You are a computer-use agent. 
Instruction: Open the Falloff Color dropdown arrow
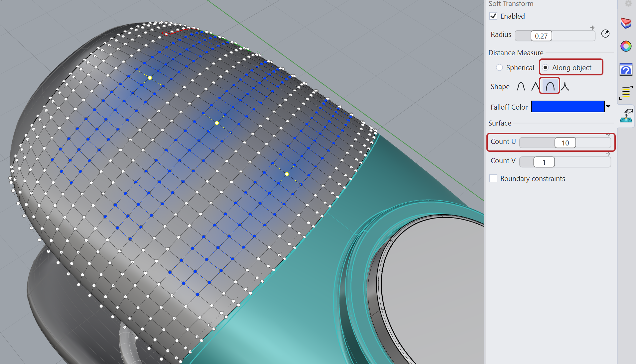pos(608,107)
